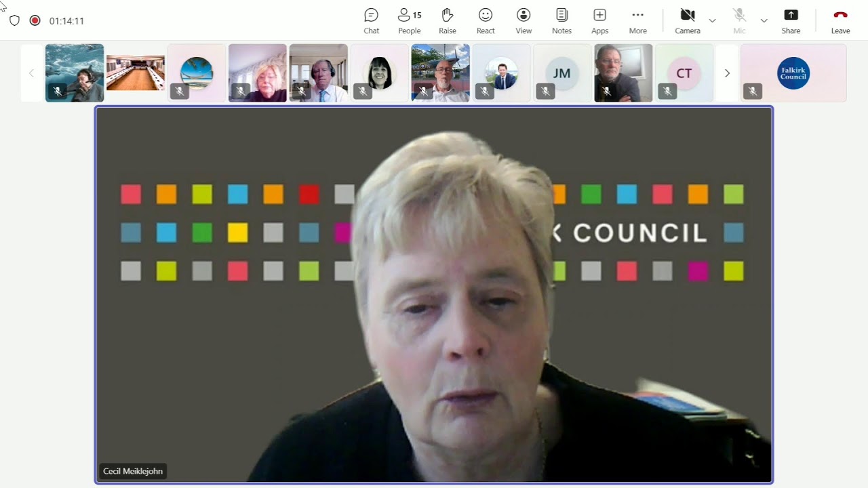Click the Cecil Meiklejohn name label
The width and height of the screenshot is (868, 488).
132,471
